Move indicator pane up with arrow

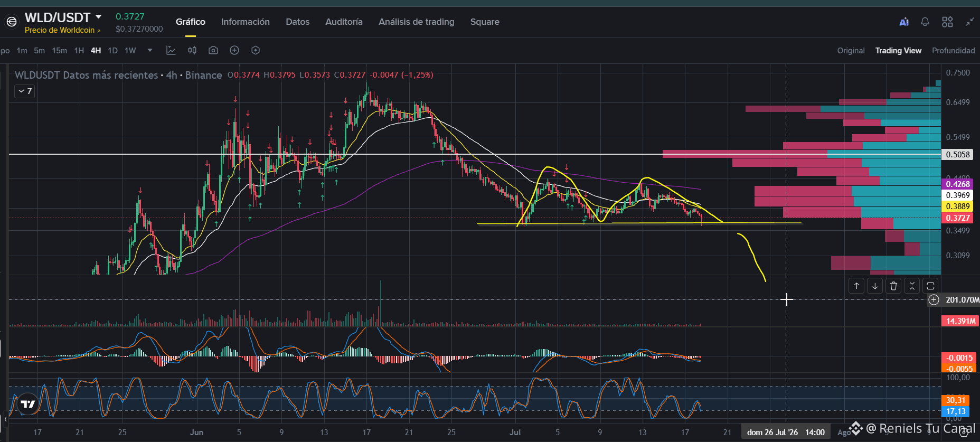coord(856,286)
